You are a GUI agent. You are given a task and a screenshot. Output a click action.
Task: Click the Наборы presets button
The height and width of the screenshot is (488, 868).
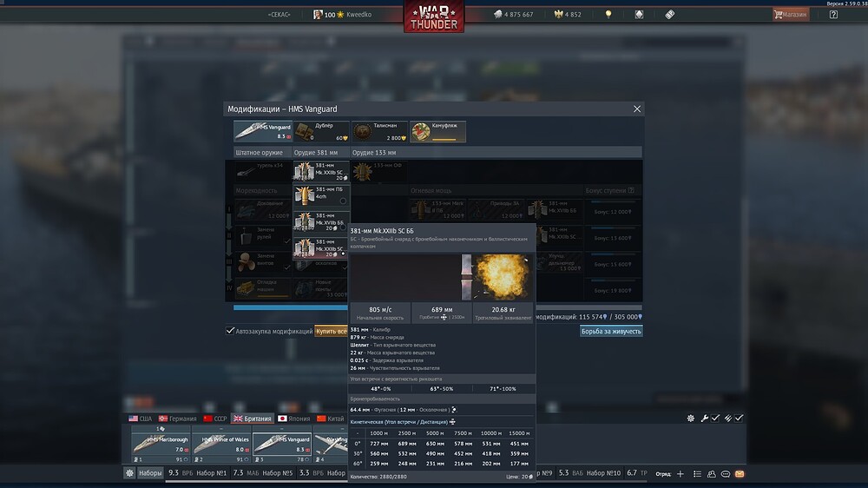coord(150,473)
